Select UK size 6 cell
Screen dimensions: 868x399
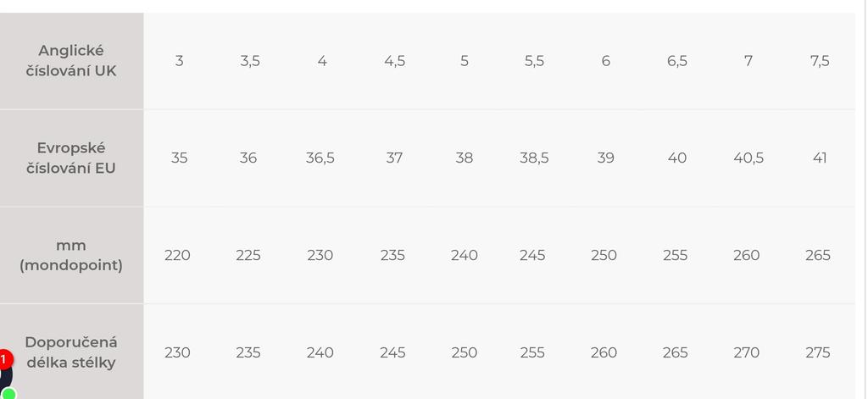coord(605,61)
